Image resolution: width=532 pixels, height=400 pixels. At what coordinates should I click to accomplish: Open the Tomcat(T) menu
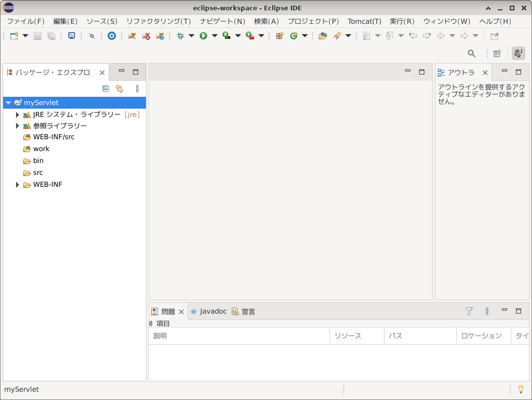(364, 21)
